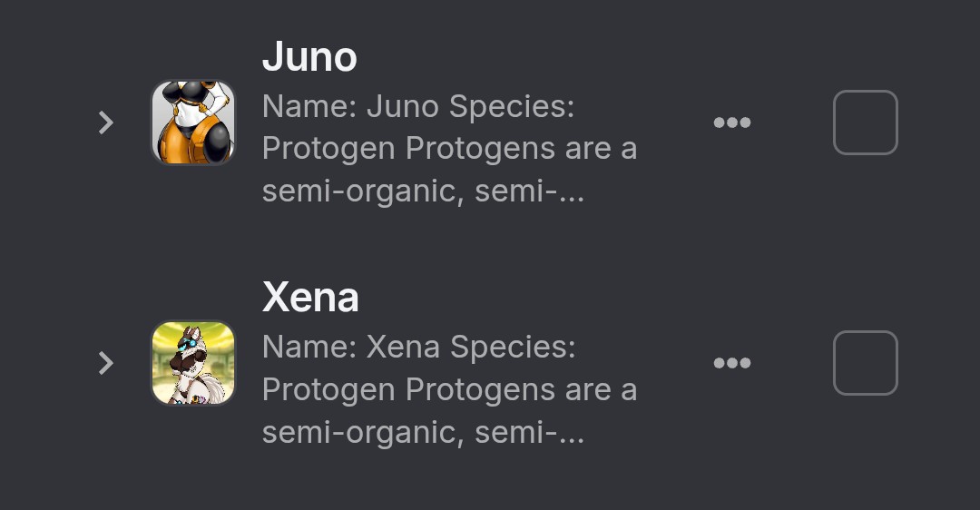980x510 pixels.
Task: Expand the Xena entry with its chevron
Action: pyautogui.click(x=106, y=363)
